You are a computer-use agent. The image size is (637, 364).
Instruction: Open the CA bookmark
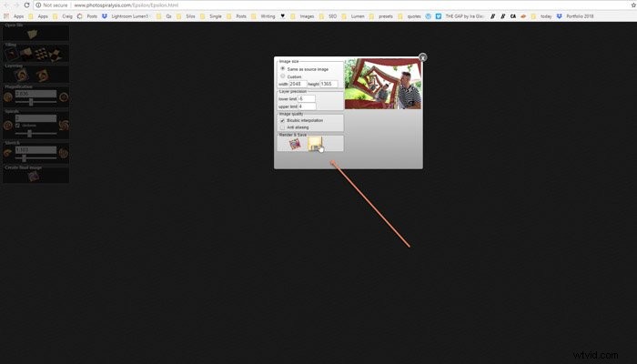click(513, 16)
